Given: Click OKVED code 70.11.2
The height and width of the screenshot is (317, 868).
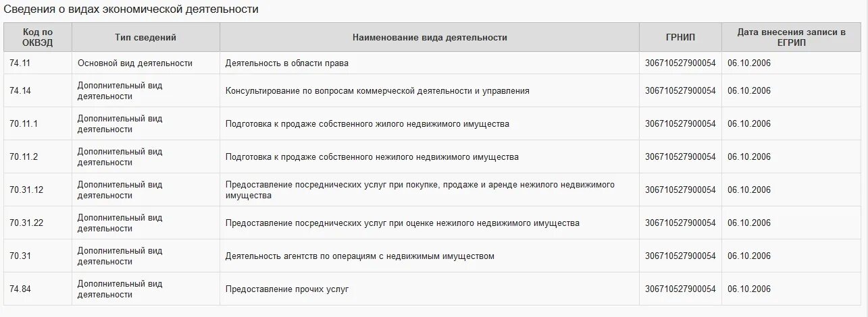Looking at the screenshot, I should (x=24, y=157).
